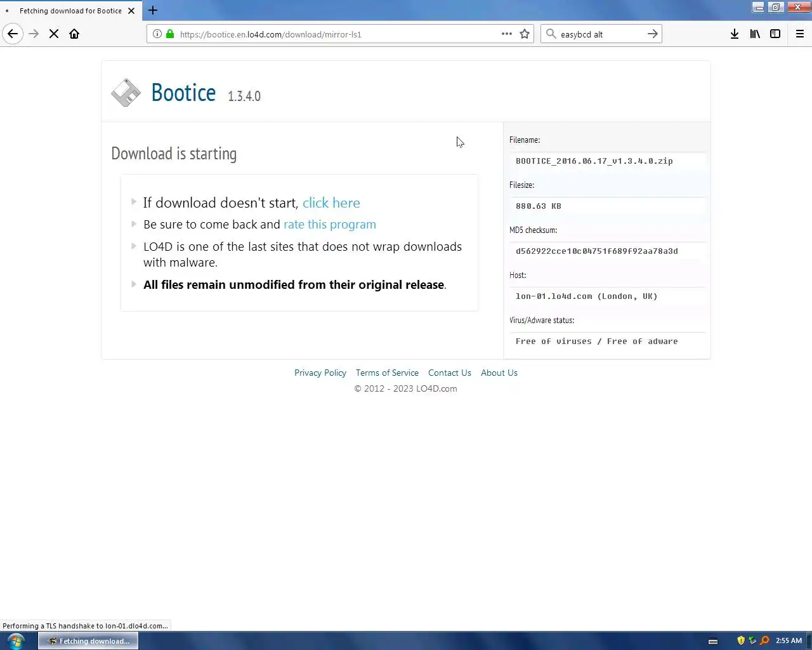Open the About Us link

499,373
